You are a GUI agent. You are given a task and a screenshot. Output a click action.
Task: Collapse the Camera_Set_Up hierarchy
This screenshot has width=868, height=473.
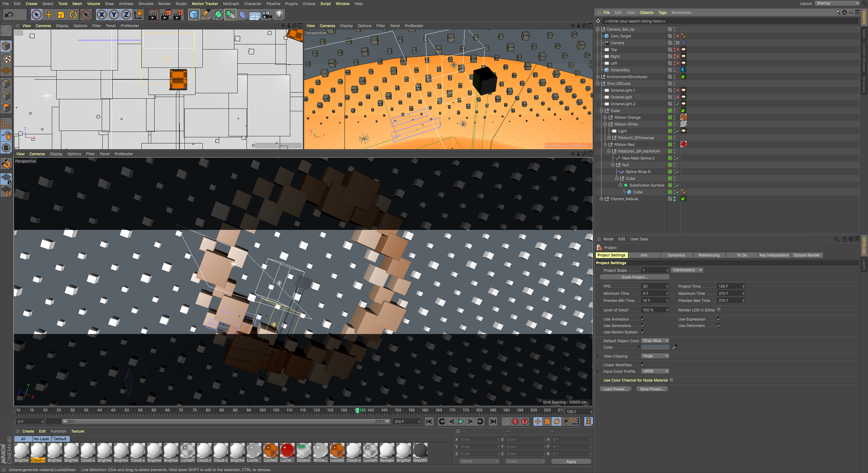tap(598, 29)
